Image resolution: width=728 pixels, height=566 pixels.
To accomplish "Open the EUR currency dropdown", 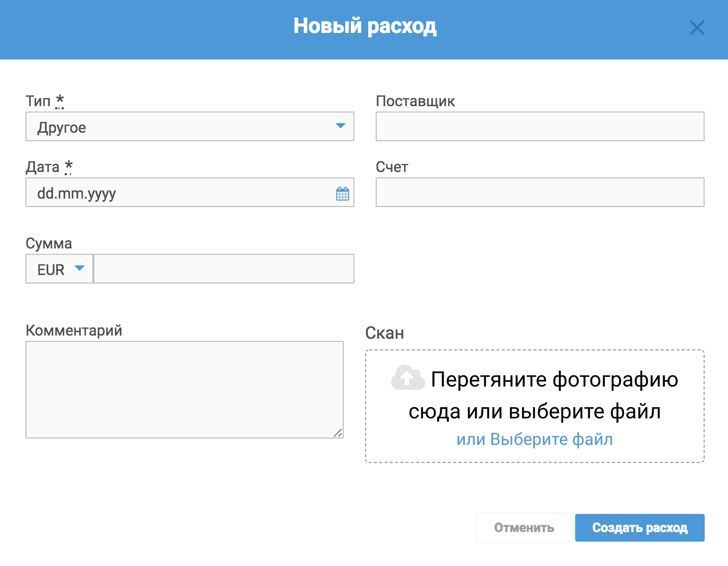I will tap(59, 269).
